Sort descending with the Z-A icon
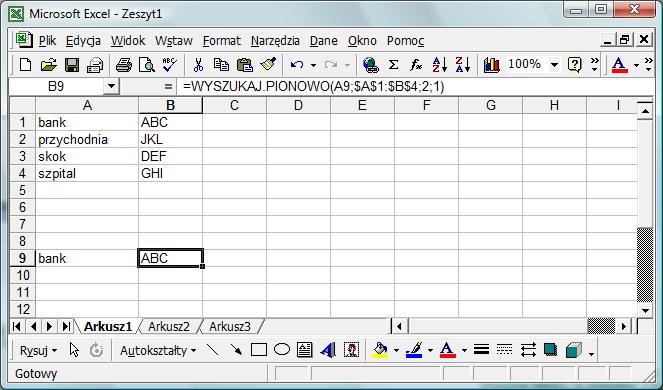This screenshot has height=390, width=663. pyautogui.click(x=463, y=65)
